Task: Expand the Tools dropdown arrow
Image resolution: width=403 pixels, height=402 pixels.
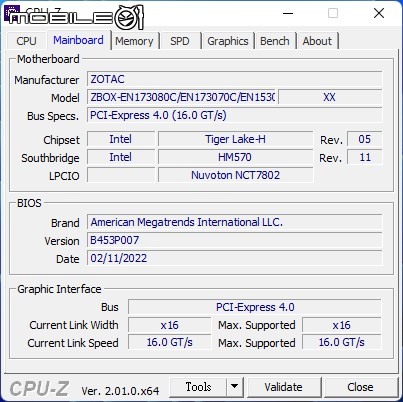Action: pyautogui.click(x=235, y=387)
